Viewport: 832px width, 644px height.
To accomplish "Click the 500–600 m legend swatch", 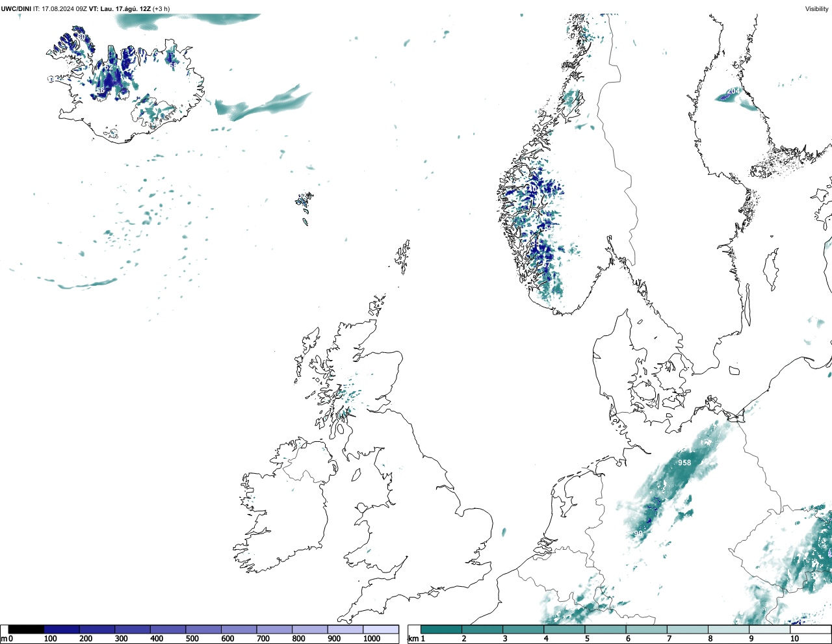I will pyautogui.click(x=203, y=629).
